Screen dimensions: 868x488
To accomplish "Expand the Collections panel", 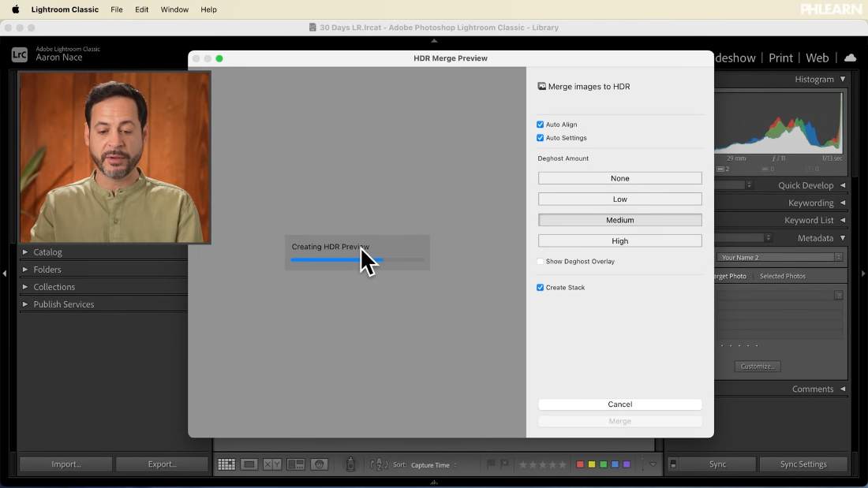I will 25,287.
